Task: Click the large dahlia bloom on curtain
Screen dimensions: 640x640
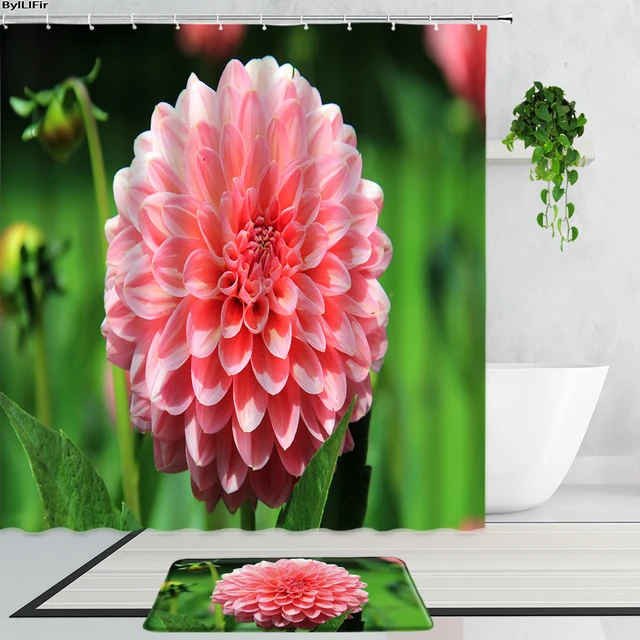Action: [247, 285]
